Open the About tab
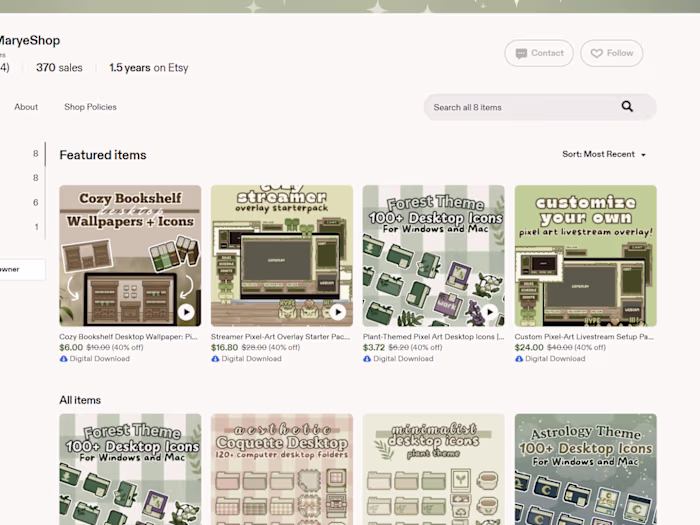 point(26,107)
